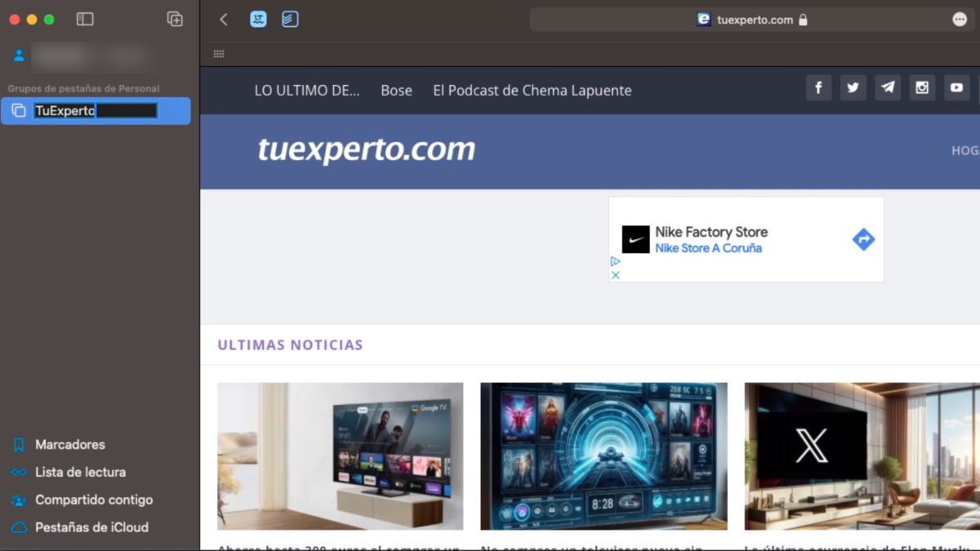
Task: Open the favorites grid icon
Action: pyautogui.click(x=219, y=54)
